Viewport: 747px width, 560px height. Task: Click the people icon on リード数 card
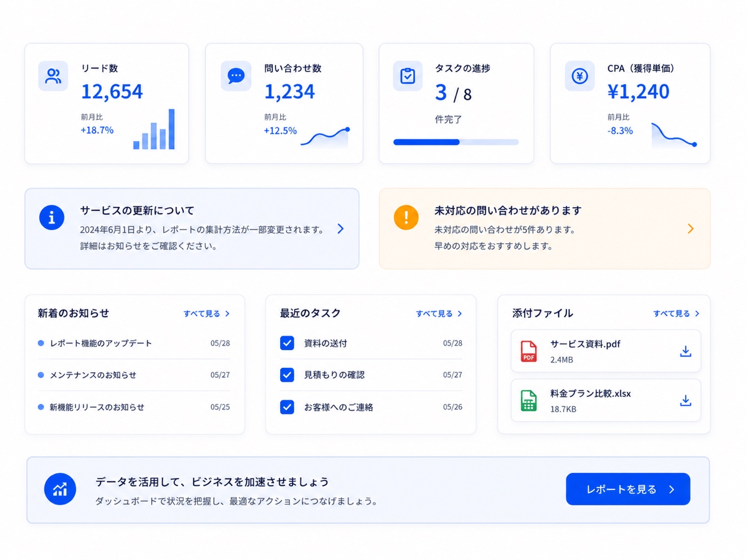coord(53,76)
